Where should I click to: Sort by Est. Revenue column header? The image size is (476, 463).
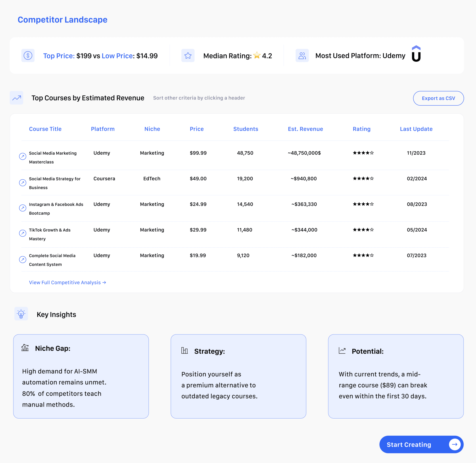point(305,129)
